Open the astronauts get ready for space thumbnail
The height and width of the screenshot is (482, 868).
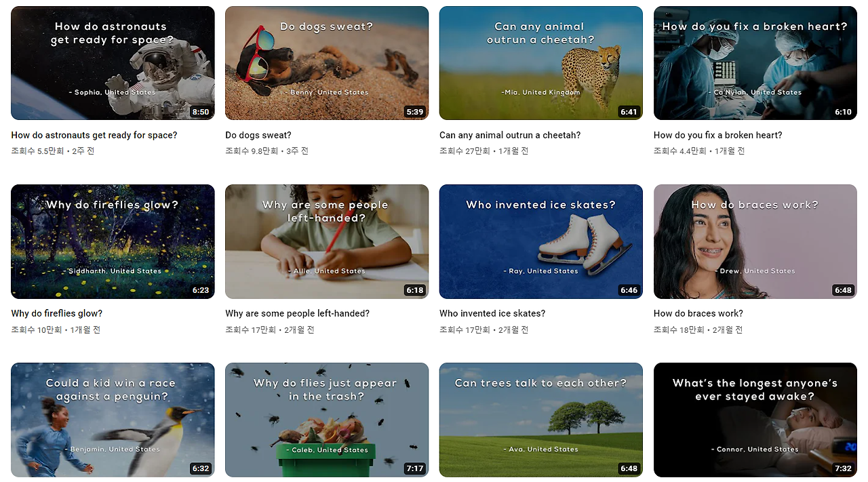tap(113, 63)
